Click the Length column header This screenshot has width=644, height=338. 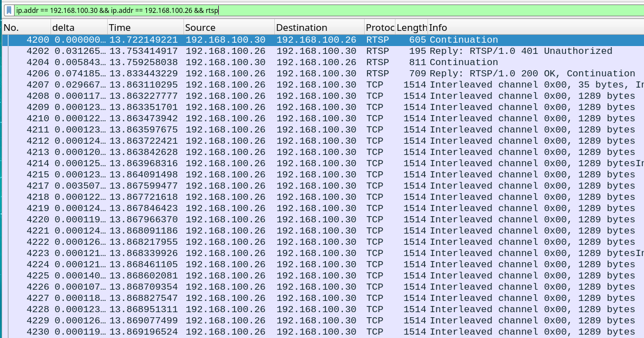pyautogui.click(x=411, y=28)
